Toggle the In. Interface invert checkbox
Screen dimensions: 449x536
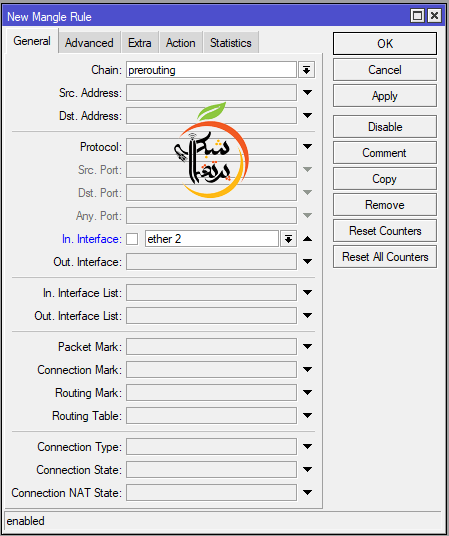(x=132, y=239)
